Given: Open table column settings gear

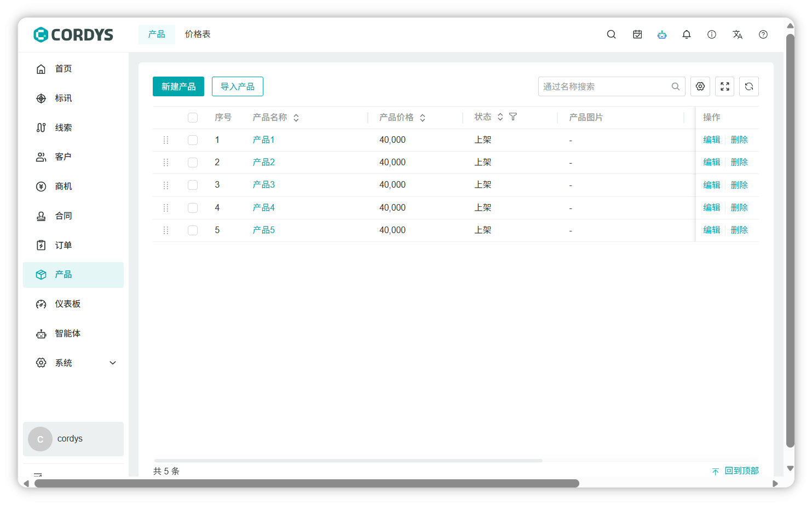Looking at the screenshot, I should [700, 86].
